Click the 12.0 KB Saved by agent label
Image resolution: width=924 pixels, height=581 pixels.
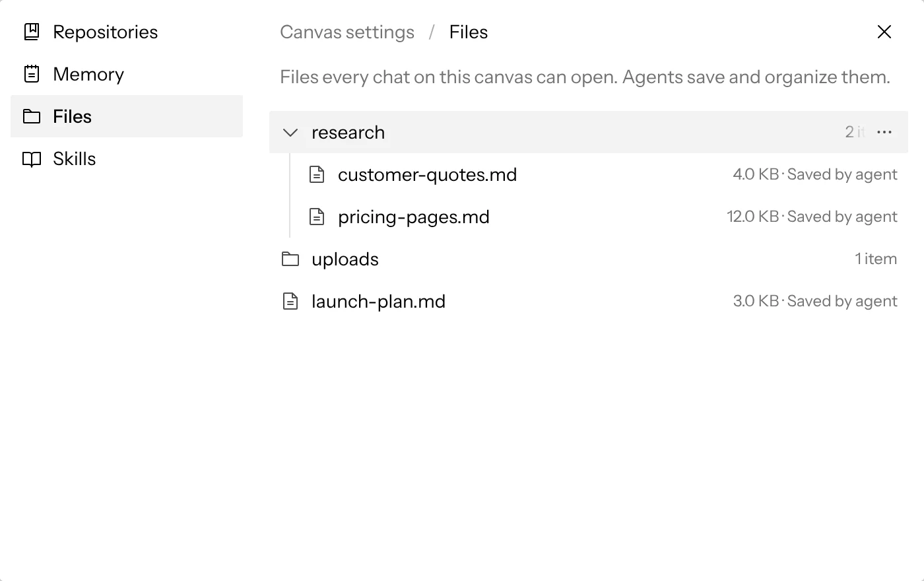(812, 217)
